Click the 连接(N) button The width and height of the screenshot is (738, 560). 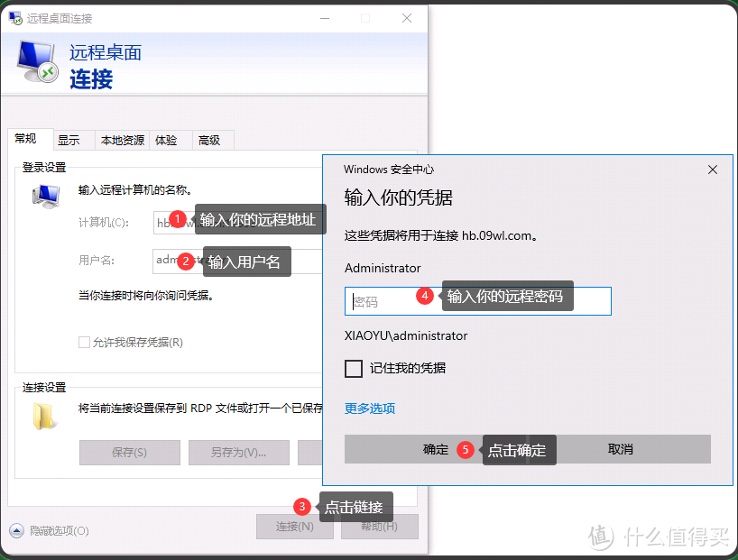pos(294,526)
